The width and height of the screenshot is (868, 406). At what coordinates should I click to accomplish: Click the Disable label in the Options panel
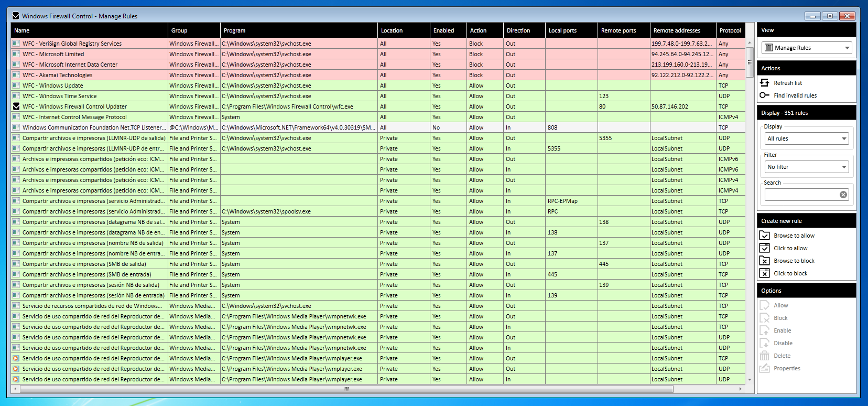[x=783, y=343]
